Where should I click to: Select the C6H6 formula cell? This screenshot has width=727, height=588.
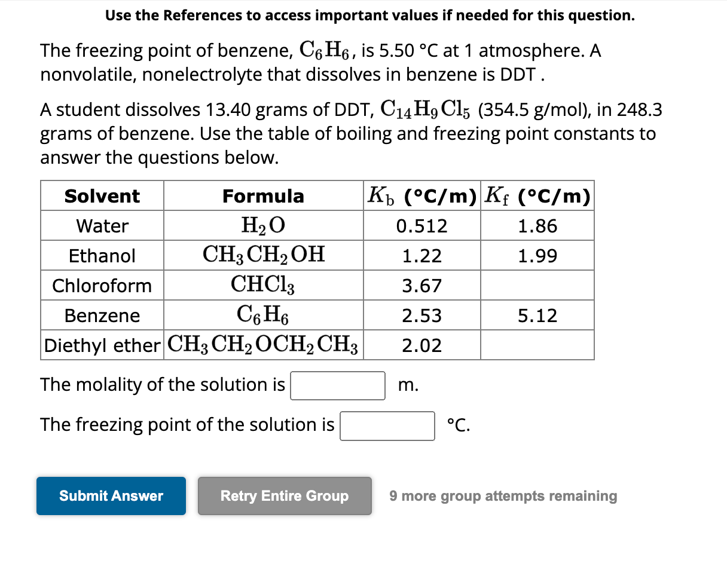pos(263,315)
